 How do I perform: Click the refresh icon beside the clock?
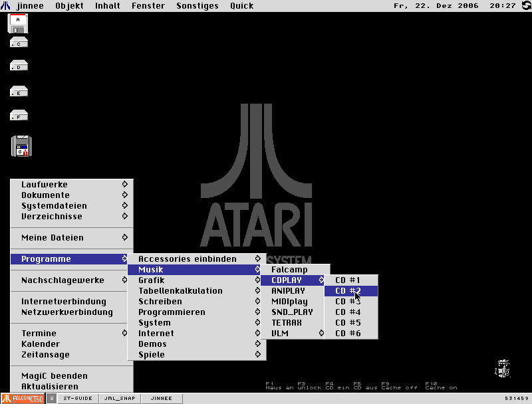pos(526,6)
